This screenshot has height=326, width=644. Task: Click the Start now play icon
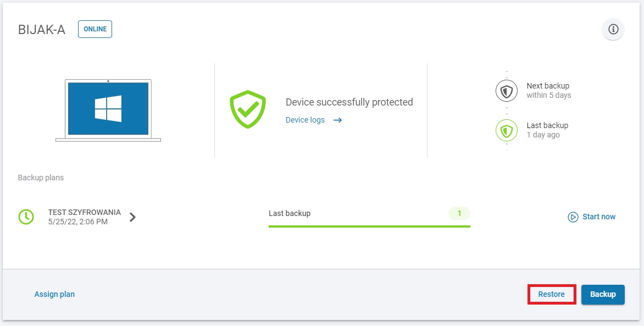coord(573,217)
